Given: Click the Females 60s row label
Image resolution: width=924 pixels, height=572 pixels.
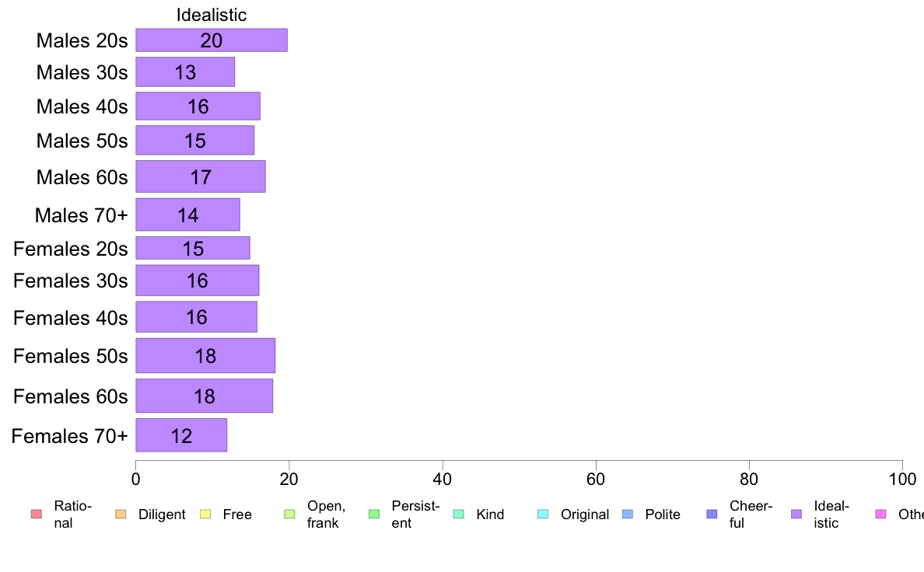Looking at the screenshot, I should tap(71, 396).
